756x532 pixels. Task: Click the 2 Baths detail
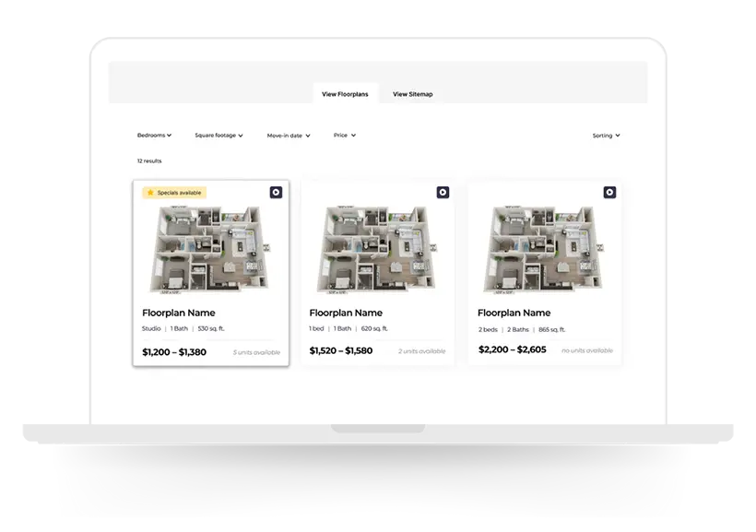click(x=518, y=329)
